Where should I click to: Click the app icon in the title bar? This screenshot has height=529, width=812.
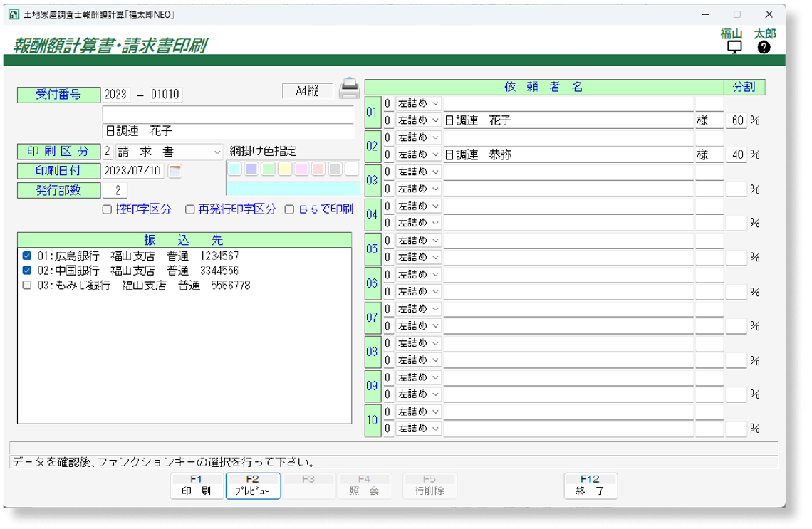pyautogui.click(x=13, y=14)
